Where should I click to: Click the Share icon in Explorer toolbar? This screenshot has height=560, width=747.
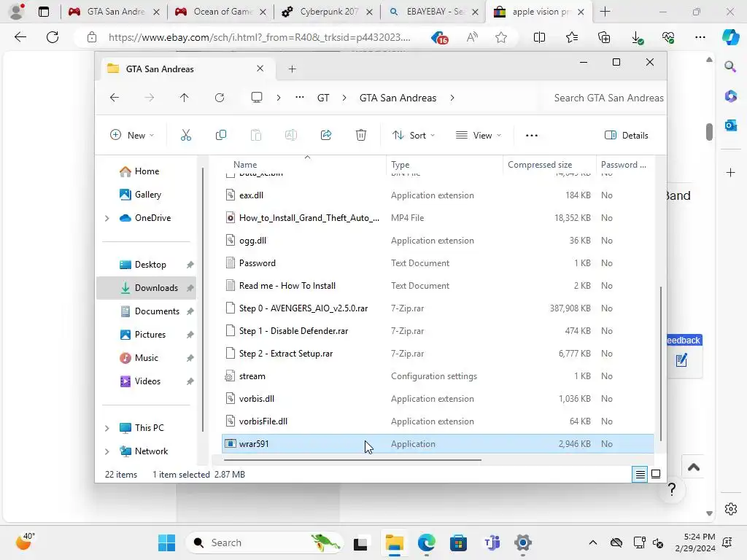pyautogui.click(x=326, y=135)
